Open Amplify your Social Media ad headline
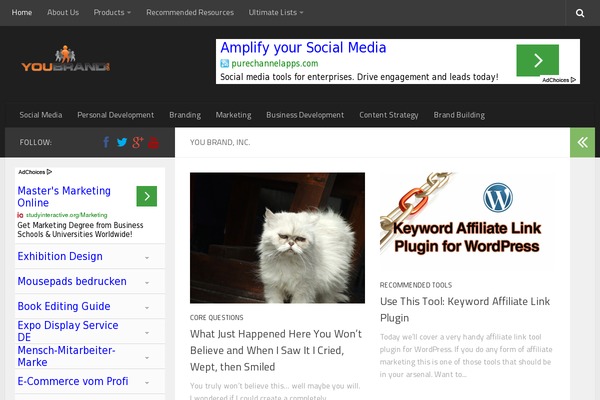This screenshot has height=400, width=600. point(303,48)
